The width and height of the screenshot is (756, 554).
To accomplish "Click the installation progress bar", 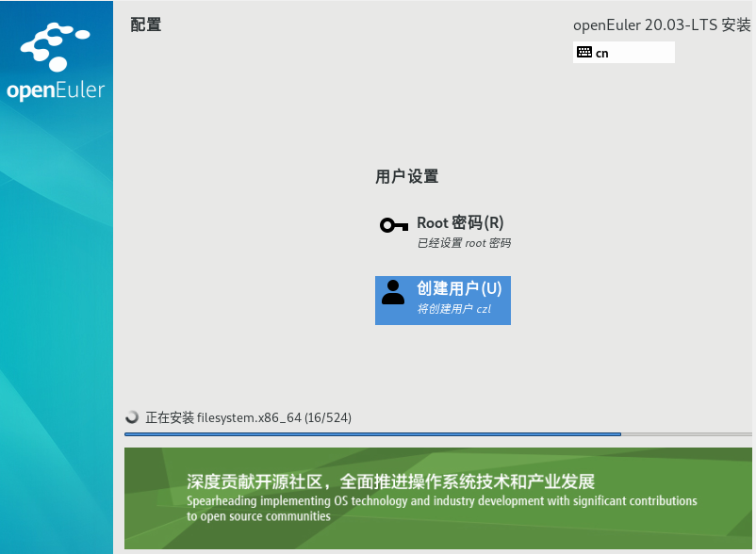I will coord(437,434).
